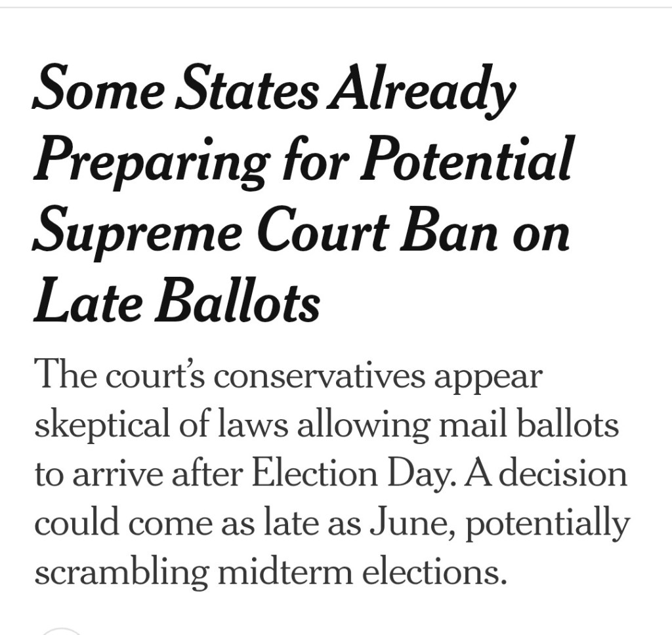Click the summary line starting "skeptical of laws"
This screenshot has width=672, height=635.
pos(326,426)
